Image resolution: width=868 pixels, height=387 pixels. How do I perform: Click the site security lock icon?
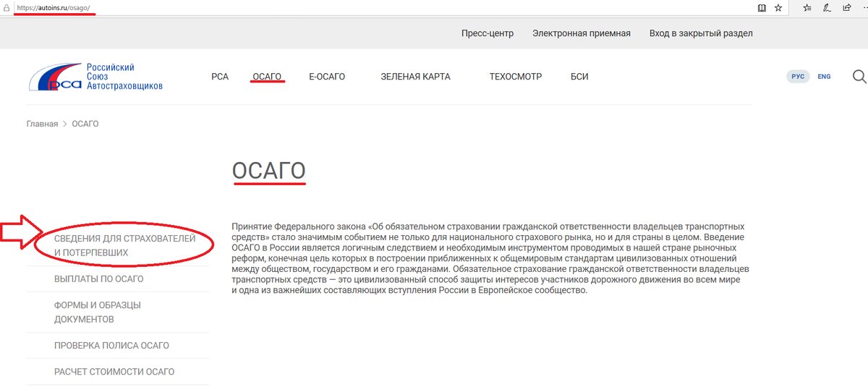pyautogui.click(x=7, y=7)
